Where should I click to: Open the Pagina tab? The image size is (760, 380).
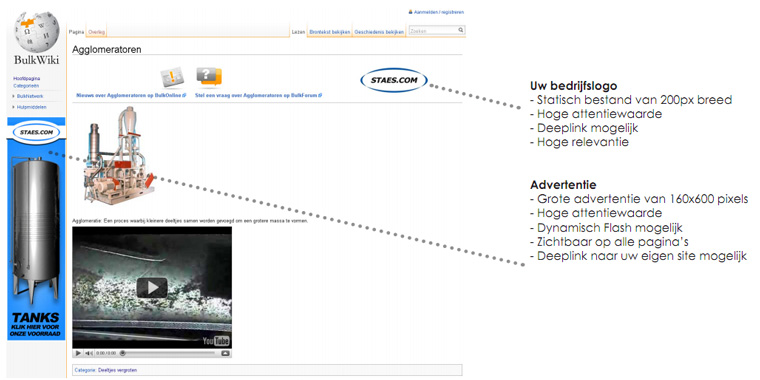tap(77, 32)
